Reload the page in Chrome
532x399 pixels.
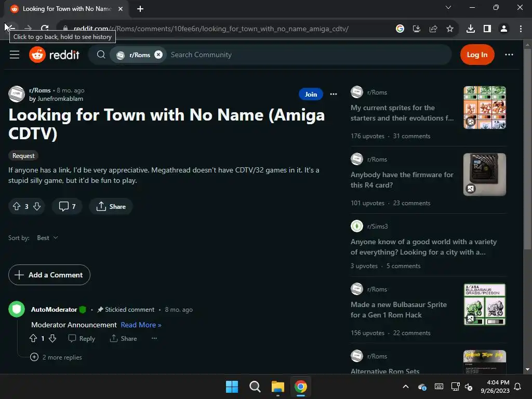coord(45,29)
